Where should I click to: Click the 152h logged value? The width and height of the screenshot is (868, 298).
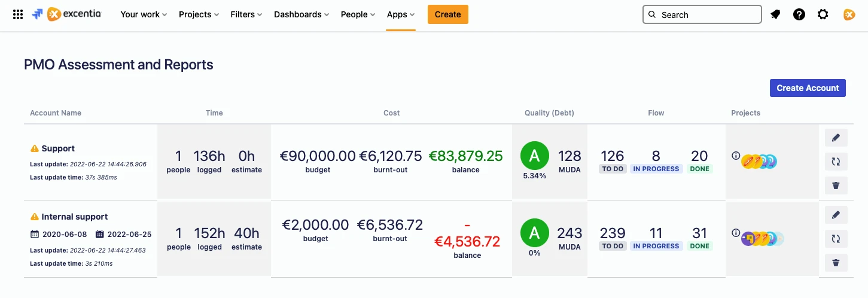209,233
